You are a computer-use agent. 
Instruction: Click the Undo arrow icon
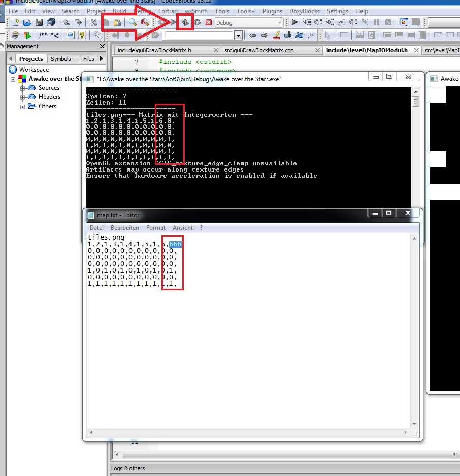pos(66,22)
